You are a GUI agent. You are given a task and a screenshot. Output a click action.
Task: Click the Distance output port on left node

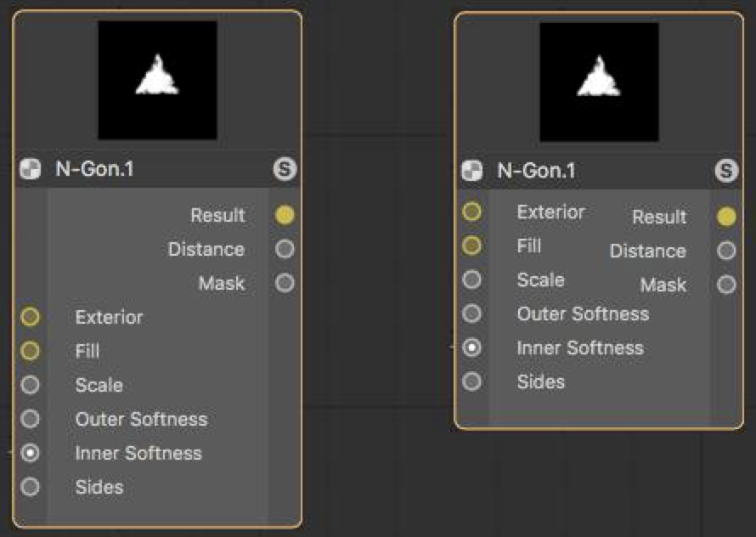[285, 249]
